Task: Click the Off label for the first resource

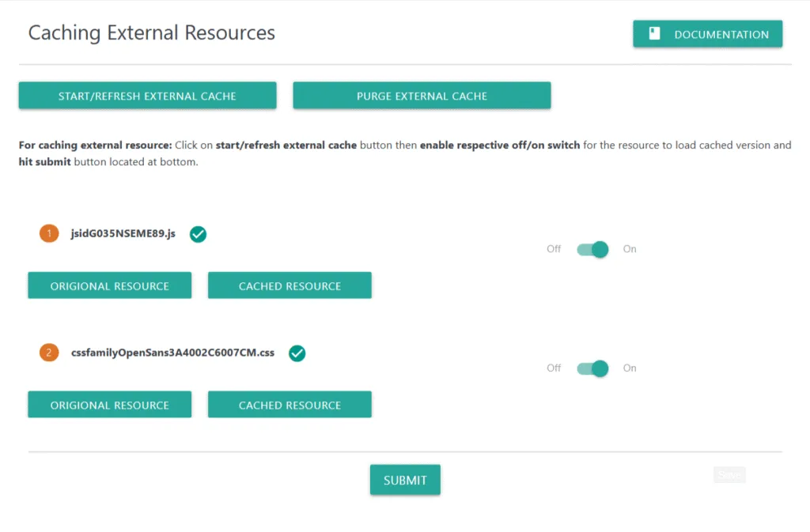Action: tap(554, 249)
